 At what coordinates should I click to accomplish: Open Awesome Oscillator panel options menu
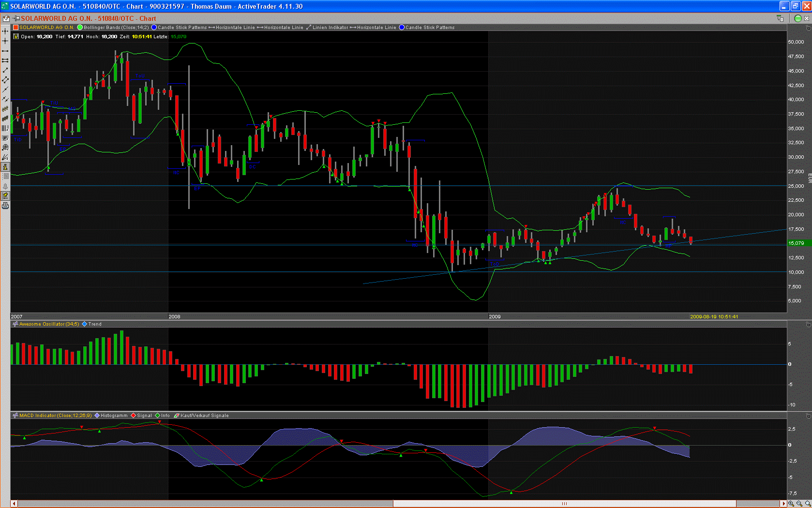click(809, 325)
